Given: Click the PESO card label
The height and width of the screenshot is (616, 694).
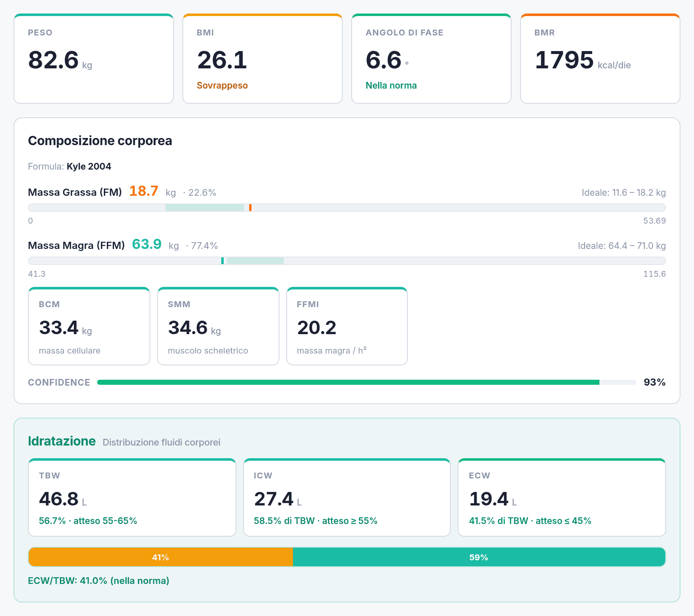Looking at the screenshot, I should (x=40, y=32).
